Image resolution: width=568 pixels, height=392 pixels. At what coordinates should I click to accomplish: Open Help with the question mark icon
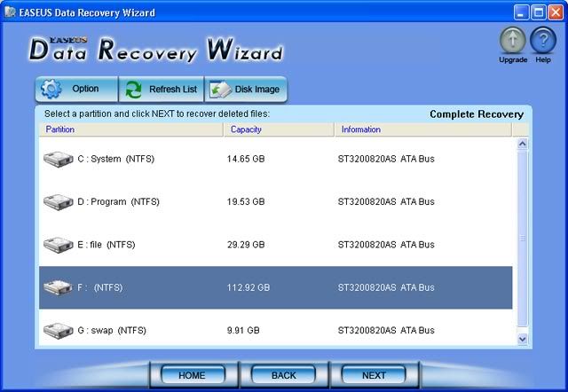(x=543, y=41)
